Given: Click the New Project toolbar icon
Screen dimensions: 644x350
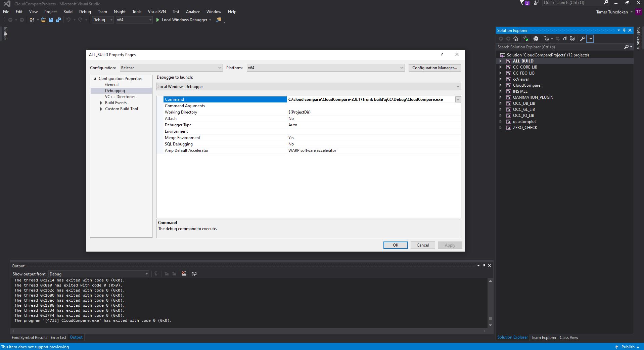Looking at the screenshot, I should tap(32, 20).
